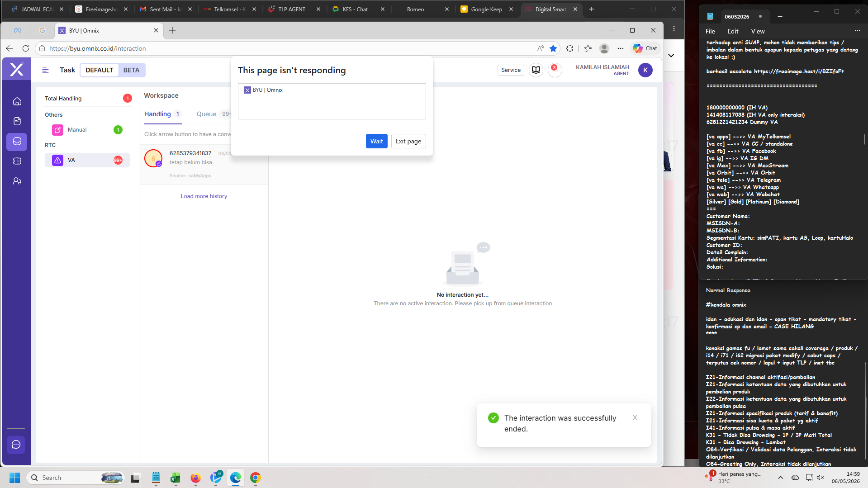Click the favorite star in address bar

pos(553,48)
